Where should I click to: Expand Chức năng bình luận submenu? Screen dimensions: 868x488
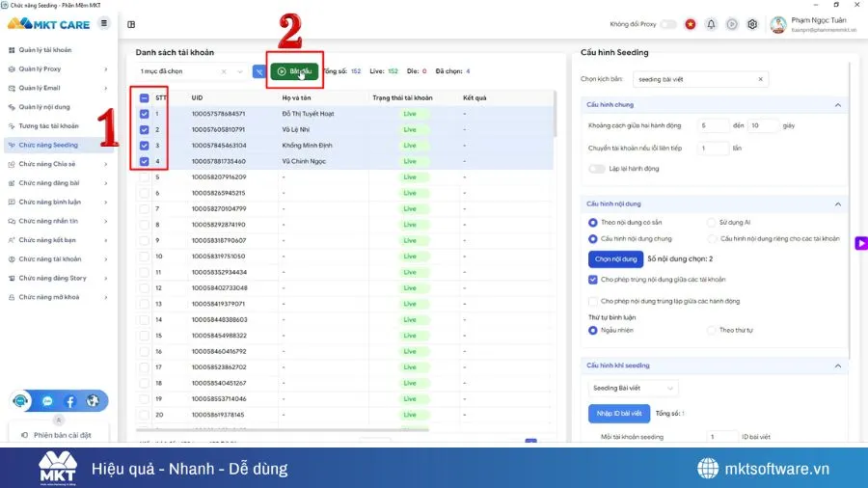click(106, 202)
